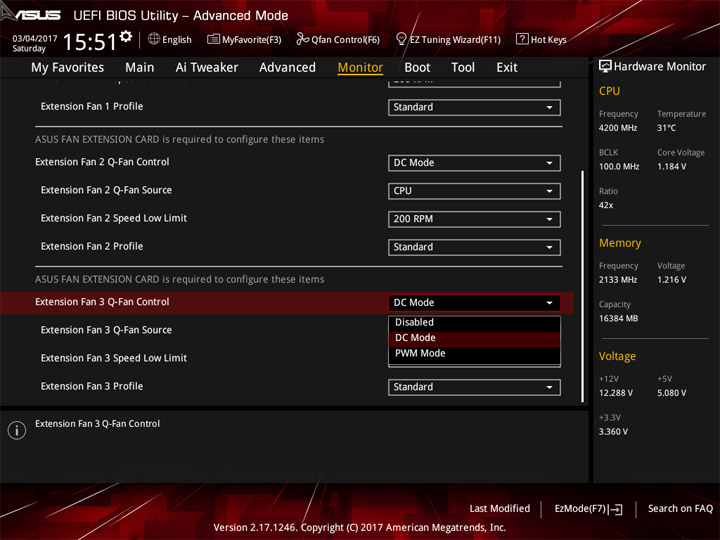Click the 12.288 V reading
The height and width of the screenshot is (540, 720).
pyautogui.click(x=616, y=394)
